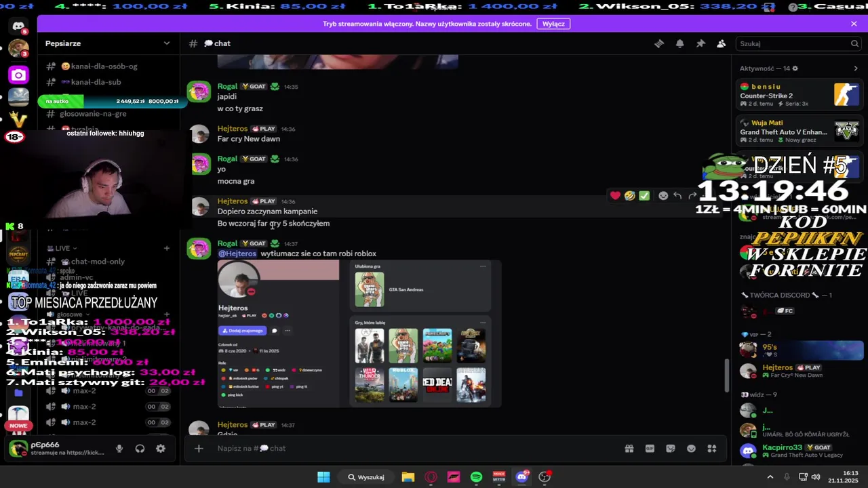Open user settings gear icon
868x488 pixels.
click(x=161, y=449)
